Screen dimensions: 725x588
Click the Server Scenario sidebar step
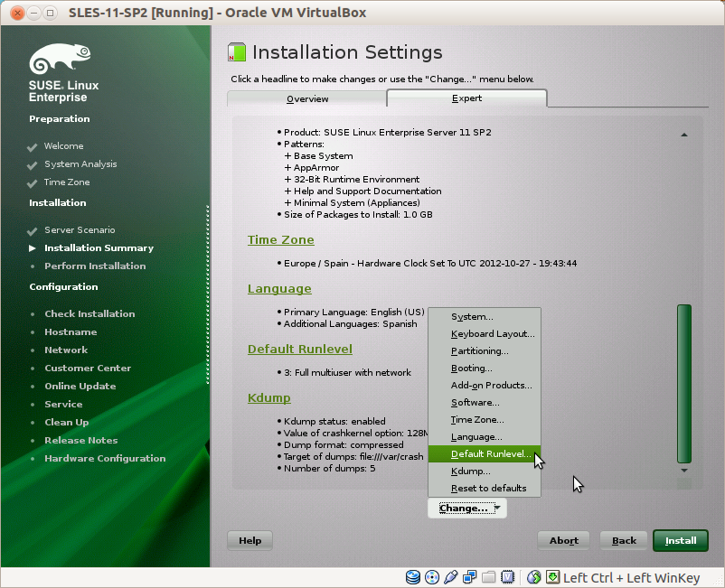coord(80,230)
